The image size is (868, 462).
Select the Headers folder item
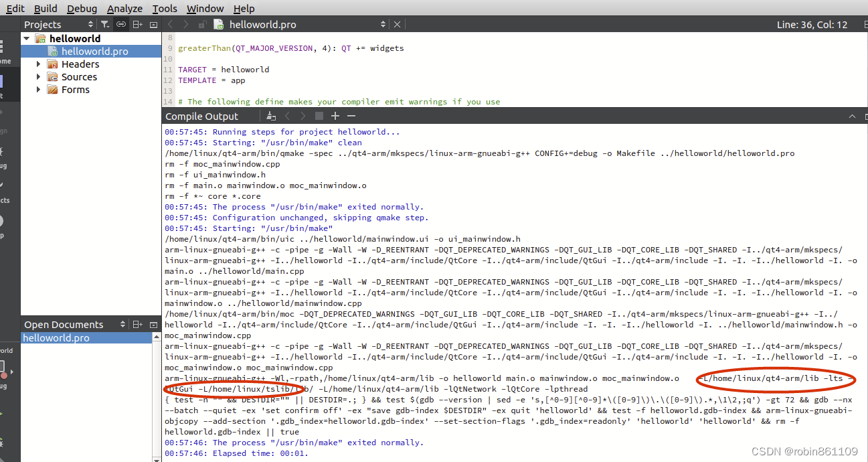coord(80,64)
